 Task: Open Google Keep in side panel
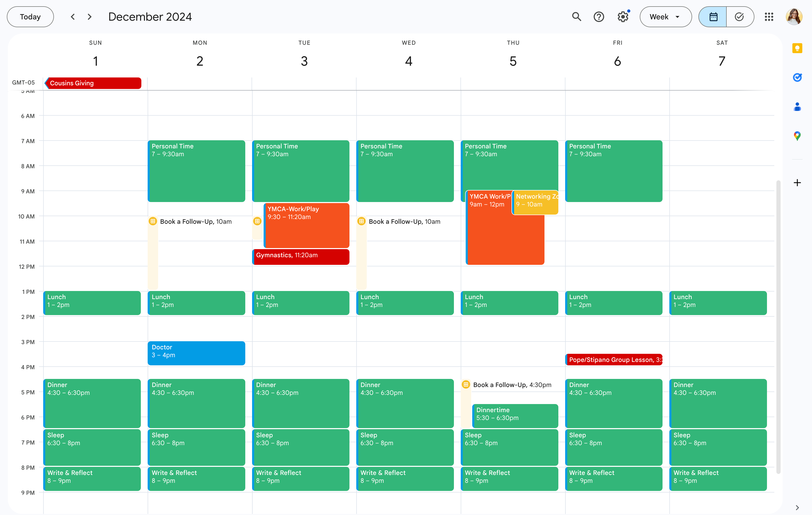(x=797, y=48)
